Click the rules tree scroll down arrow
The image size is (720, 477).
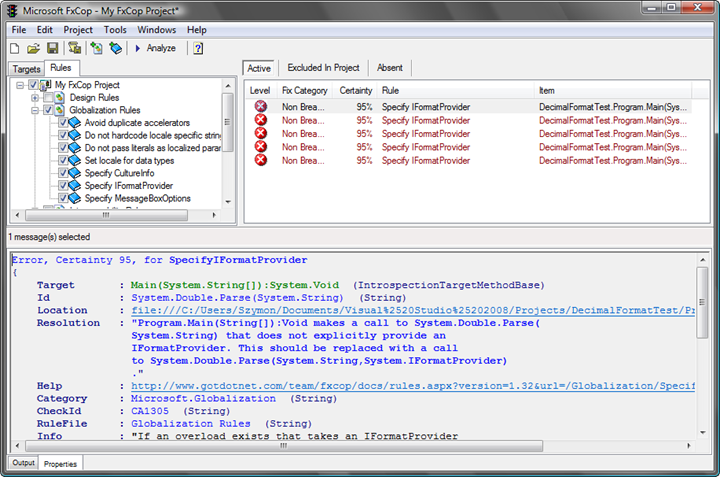(228, 202)
